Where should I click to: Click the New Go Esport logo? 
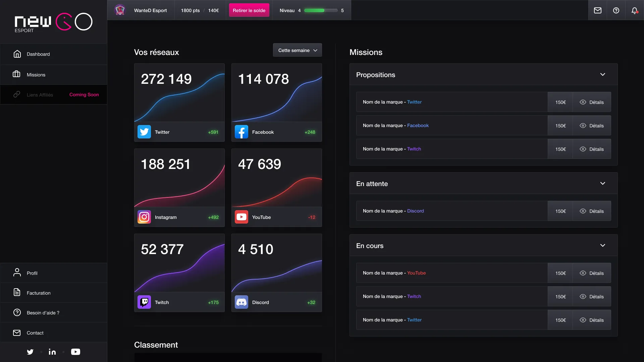pos(53,22)
